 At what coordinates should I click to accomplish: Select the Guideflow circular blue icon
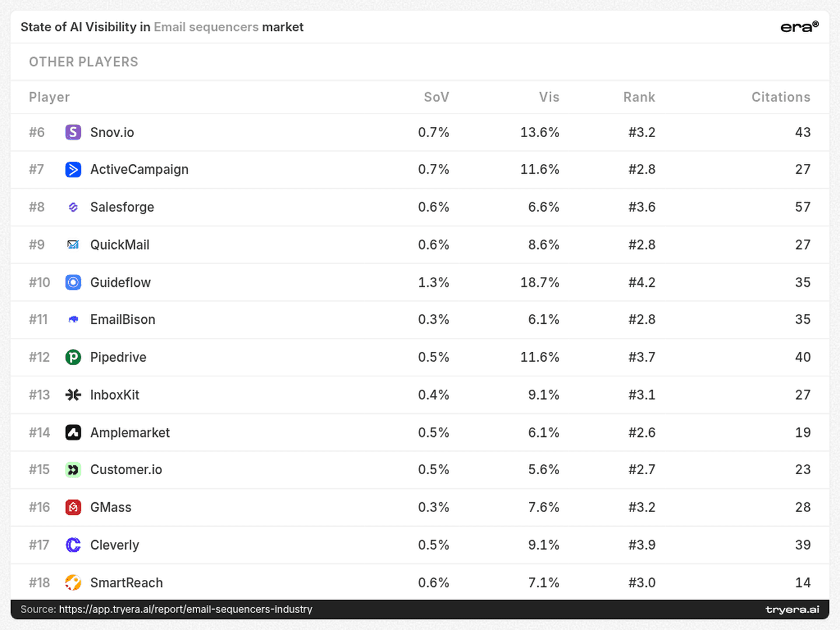(73, 282)
